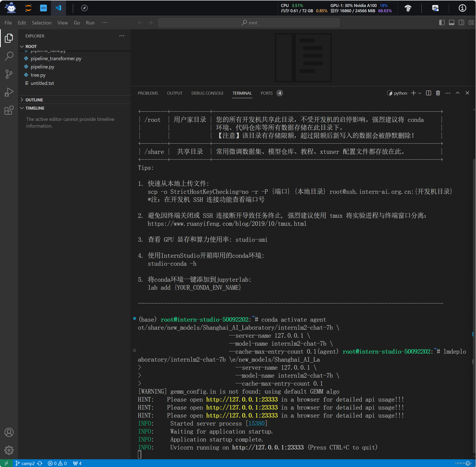Click the root command center search box
476x467 pixels.
pos(249,23)
